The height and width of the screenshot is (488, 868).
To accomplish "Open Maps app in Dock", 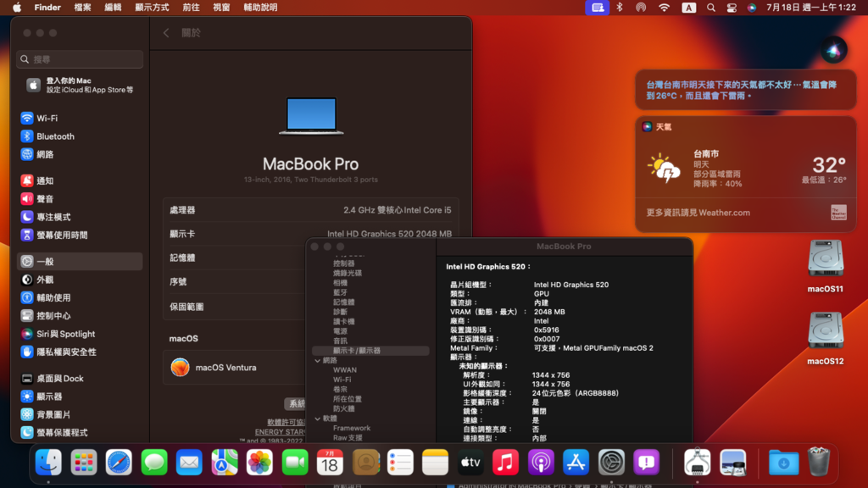I will (x=224, y=462).
